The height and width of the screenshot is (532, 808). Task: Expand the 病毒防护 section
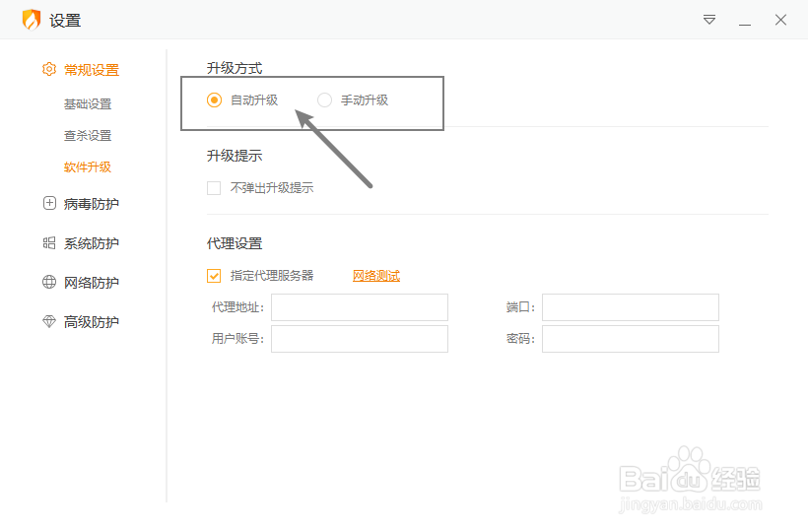[x=91, y=204]
